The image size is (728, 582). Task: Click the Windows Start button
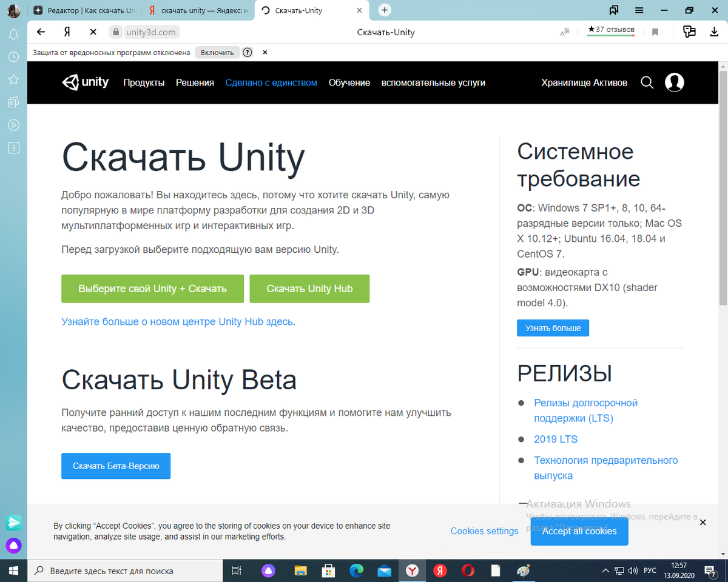pyautogui.click(x=13, y=570)
